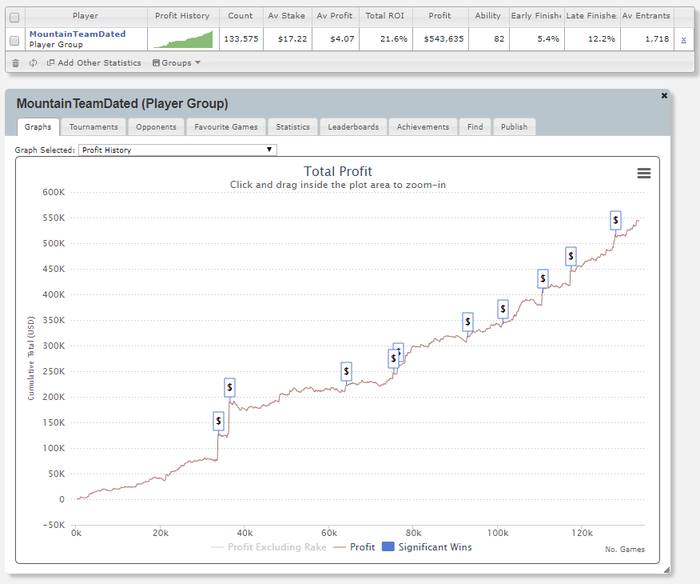The image size is (700, 584).
Task: Open the chart hamburger menu icon
Action: pos(643,173)
